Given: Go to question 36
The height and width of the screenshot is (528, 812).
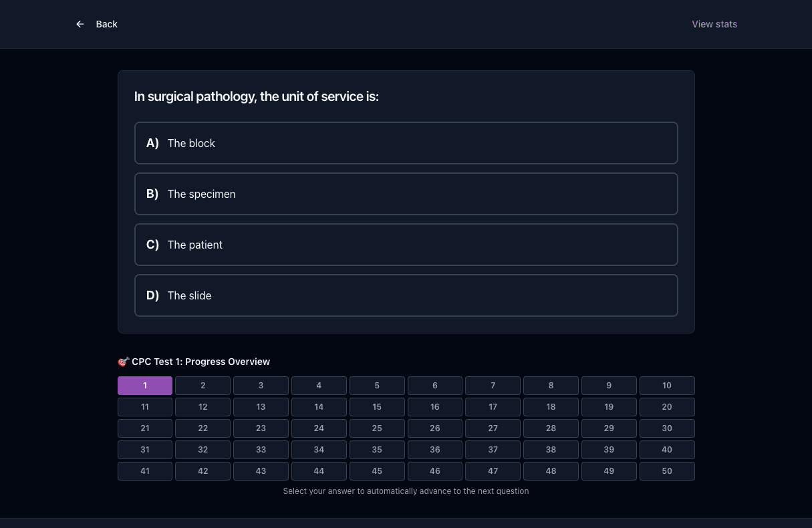Looking at the screenshot, I should [435, 450].
